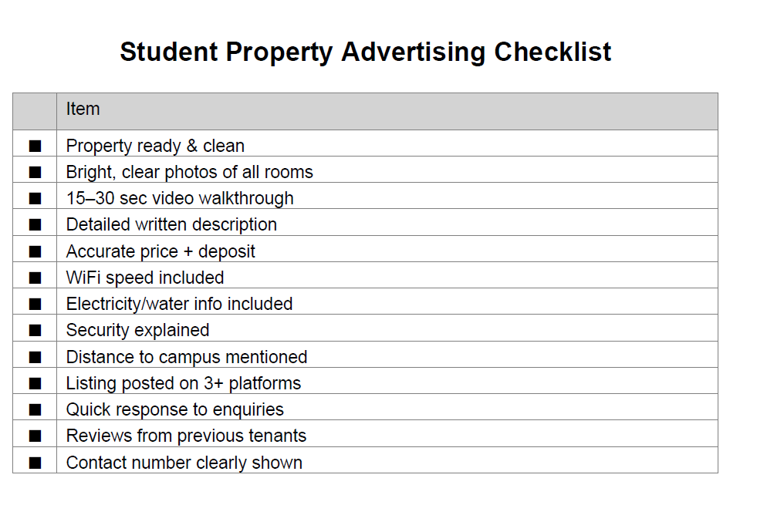Image resolution: width=757 pixels, height=532 pixels.
Task: Check the Electricity/water info included box
Action: 35,304
